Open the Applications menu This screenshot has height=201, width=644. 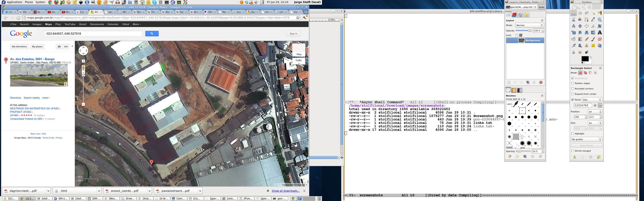[14, 2]
